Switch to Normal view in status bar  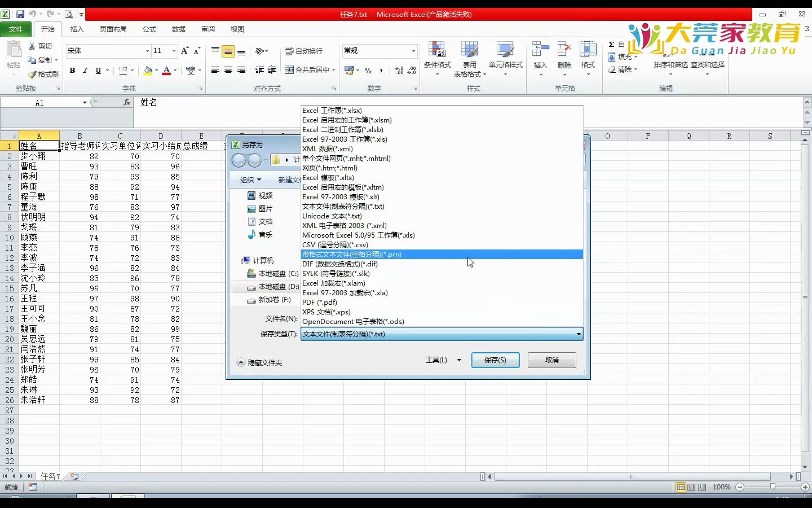[681, 487]
